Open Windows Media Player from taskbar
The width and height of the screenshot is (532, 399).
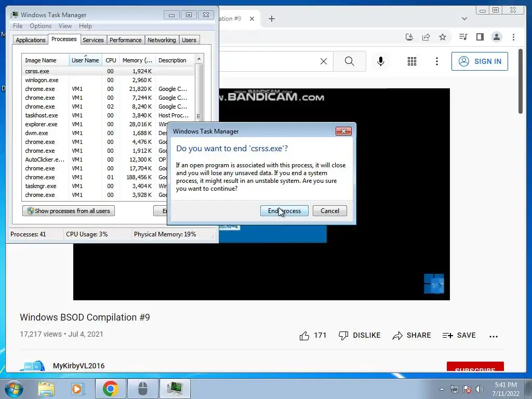77,389
